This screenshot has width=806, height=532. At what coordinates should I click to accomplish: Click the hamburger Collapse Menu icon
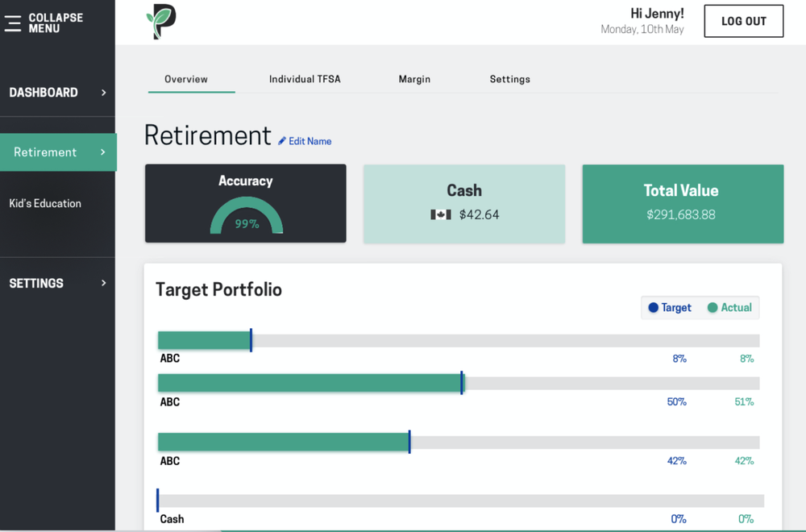(x=13, y=23)
